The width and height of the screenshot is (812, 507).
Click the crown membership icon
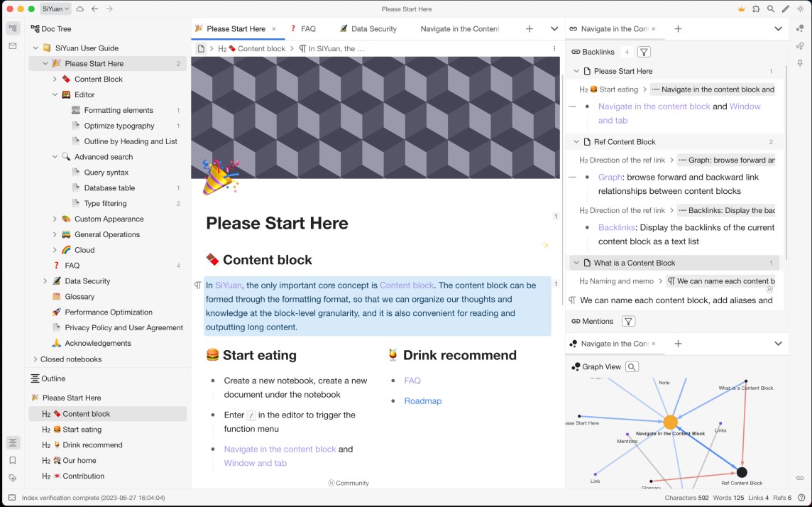point(741,9)
